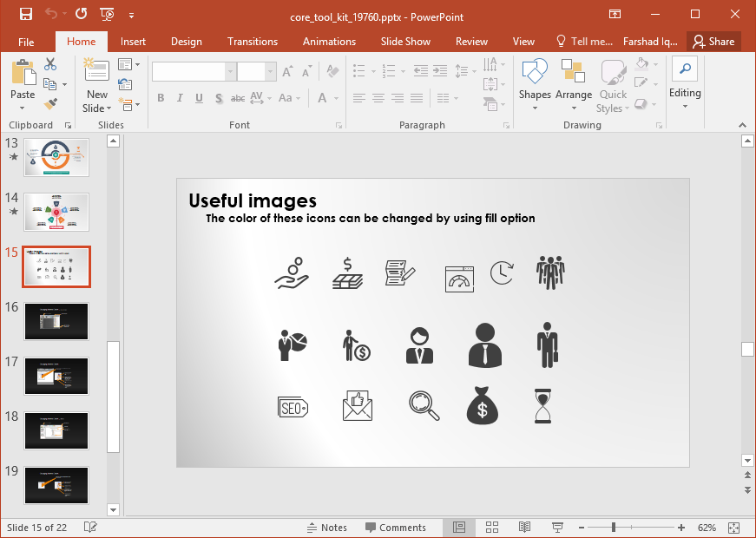Switch to Reading View
This screenshot has width=756, height=538.
524,528
